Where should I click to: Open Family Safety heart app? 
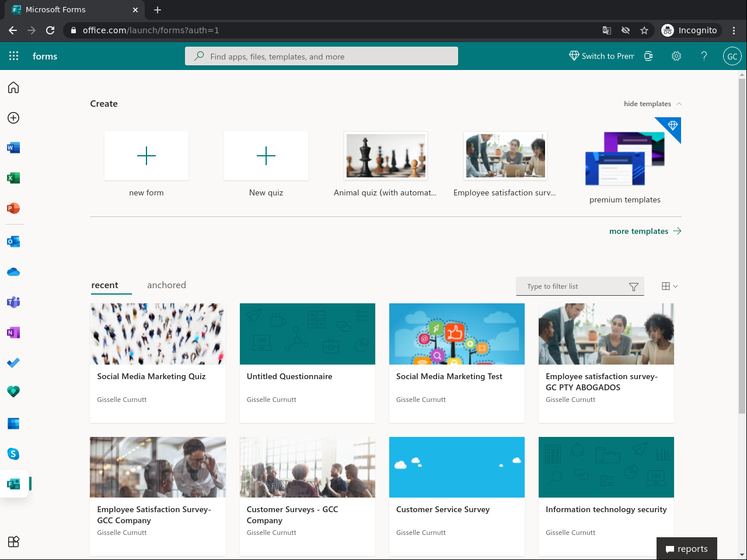coord(13,391)
